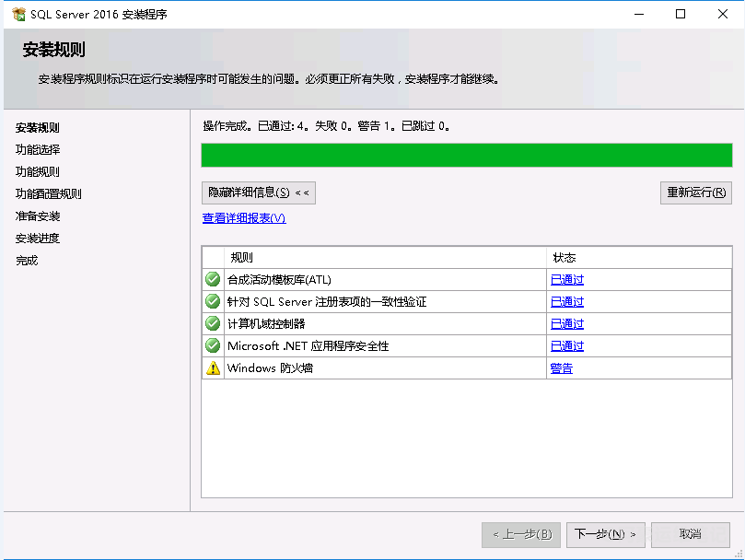Open the 查看详细报表(V) link
Viewport: 745px width, 560px height.
click(x=244, y=218)
